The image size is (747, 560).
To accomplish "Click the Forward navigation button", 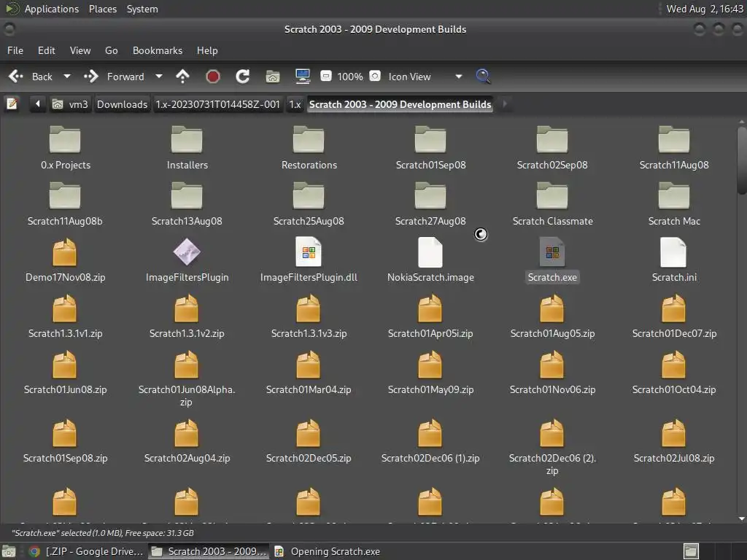I will pos(115,76).
